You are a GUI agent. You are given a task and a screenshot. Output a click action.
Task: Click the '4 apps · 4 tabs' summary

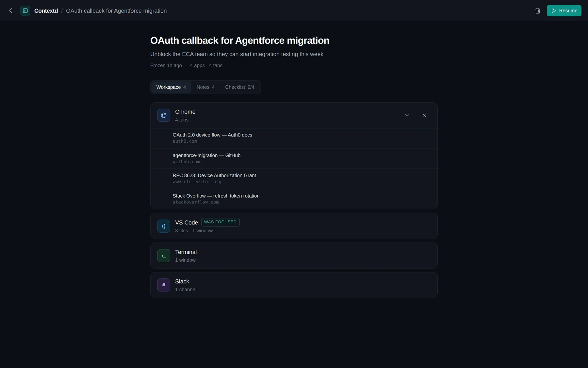point(206,65)
